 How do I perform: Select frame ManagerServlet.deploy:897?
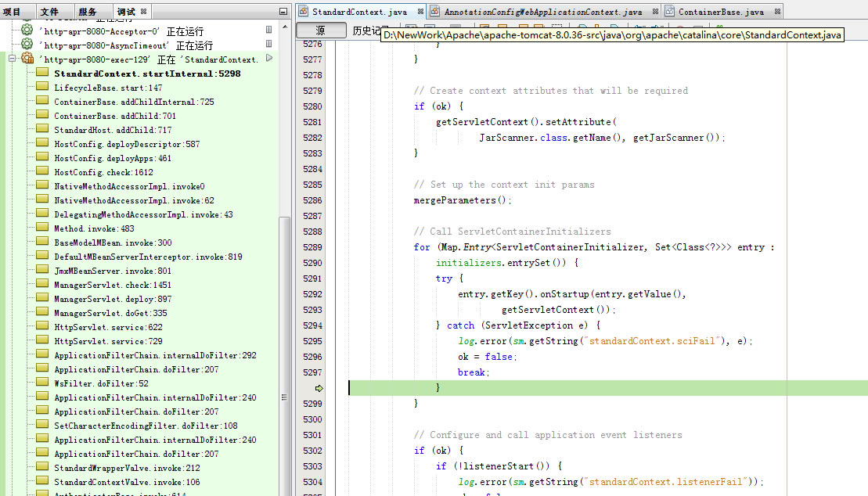click(x=113, y=299)
